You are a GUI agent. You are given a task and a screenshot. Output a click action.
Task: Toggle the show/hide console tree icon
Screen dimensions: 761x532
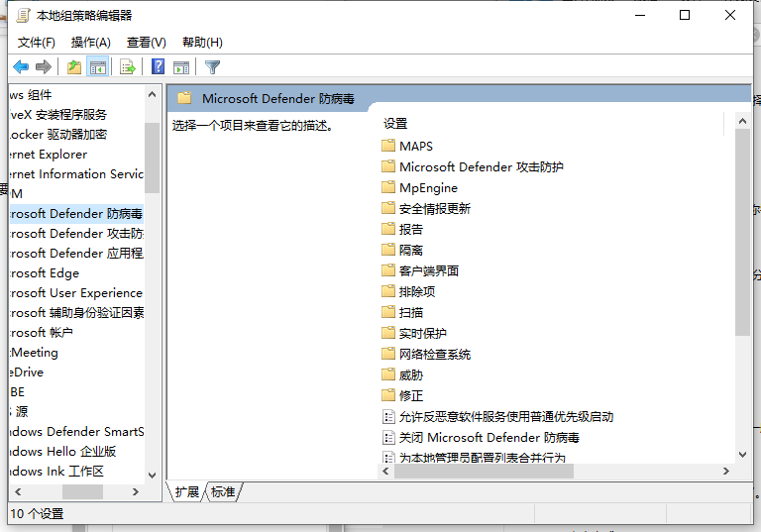pos(97,67)
